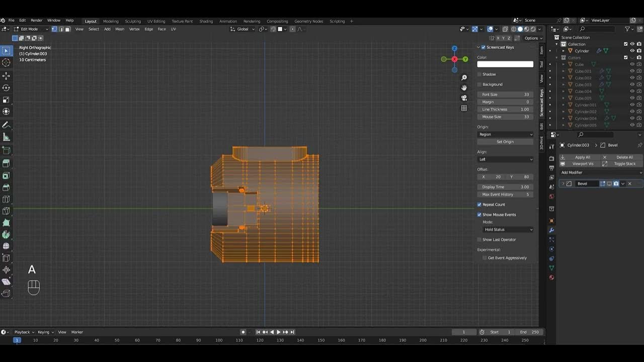Uncheck Show Mouse Events
Screen dimensions: 644x362
click(479, 215)
